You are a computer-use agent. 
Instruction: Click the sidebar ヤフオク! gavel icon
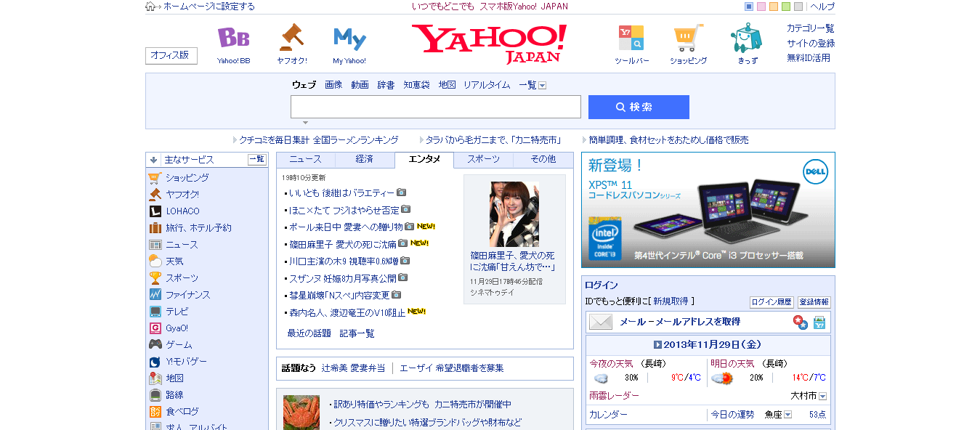pos(155,194)
